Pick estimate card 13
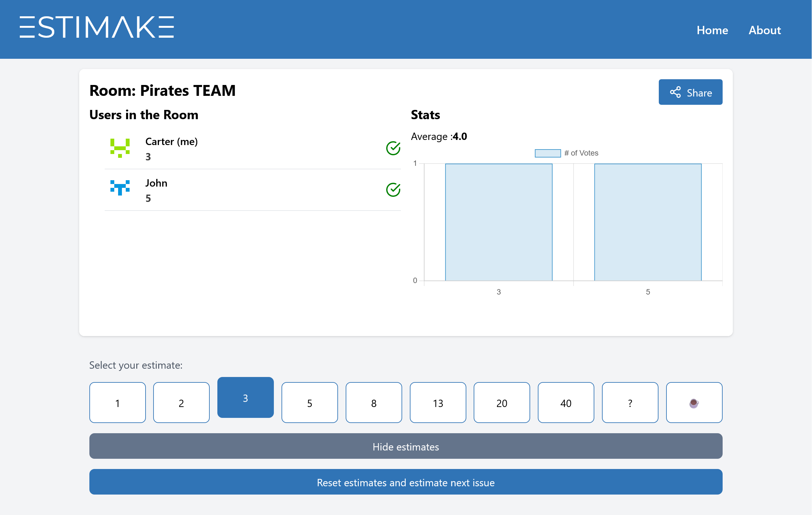This screenshot has height=515, width=812. tap(438, 403)
